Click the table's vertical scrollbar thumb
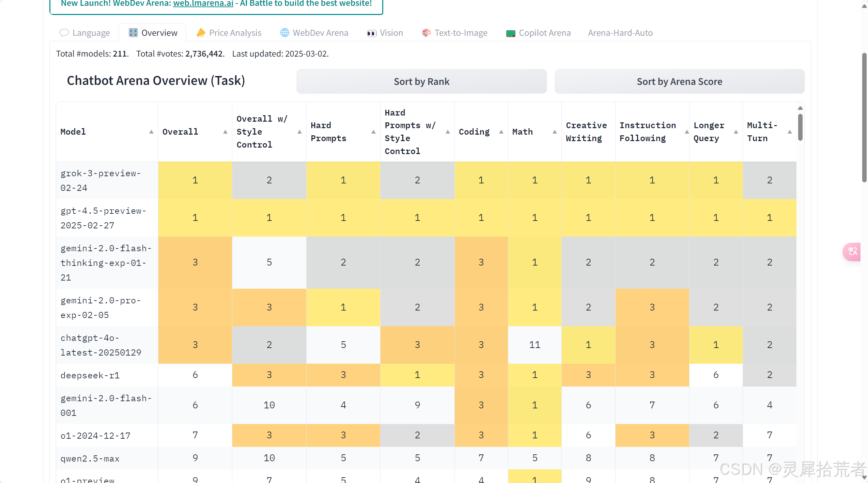The height and width of the screenshot is (483, 868). (x=800, y=127)
